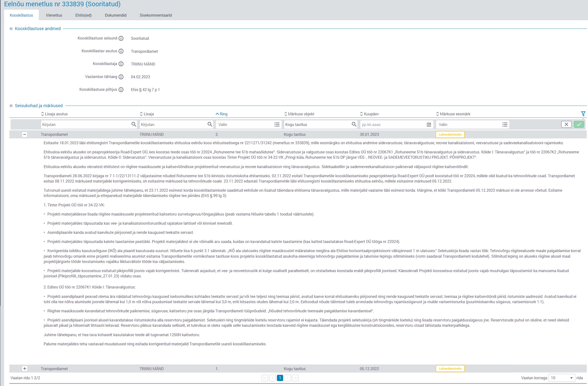Select page 1 in pagination
The image size is (588, 386).
pyautogui.click(x=280, y=378)
